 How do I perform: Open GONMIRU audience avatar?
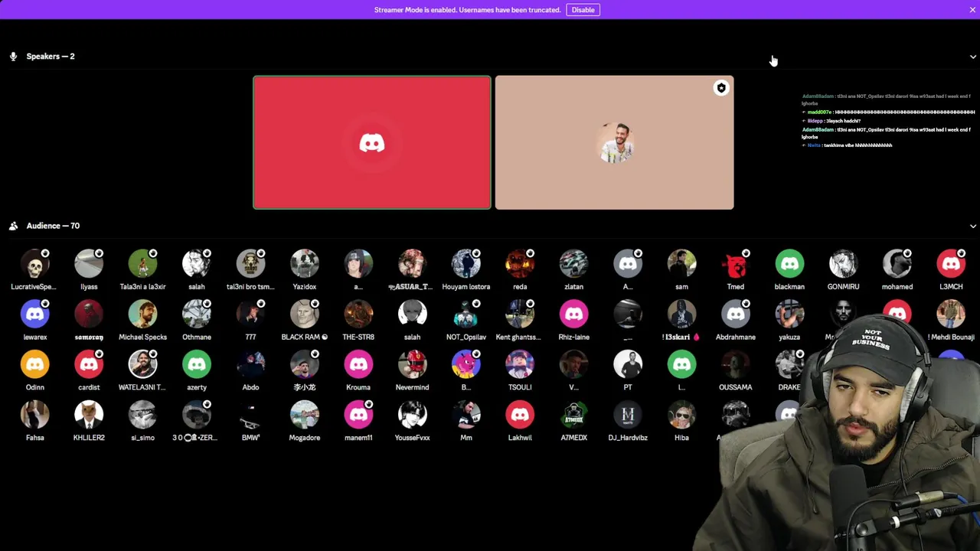tap(843, 264)
